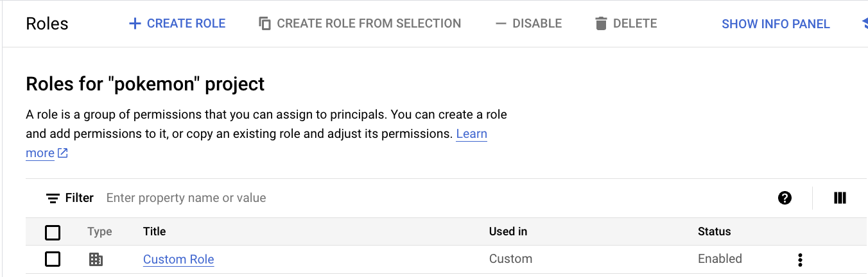
Task: Click the plus icon for Create Role
Action: (135, 24)
